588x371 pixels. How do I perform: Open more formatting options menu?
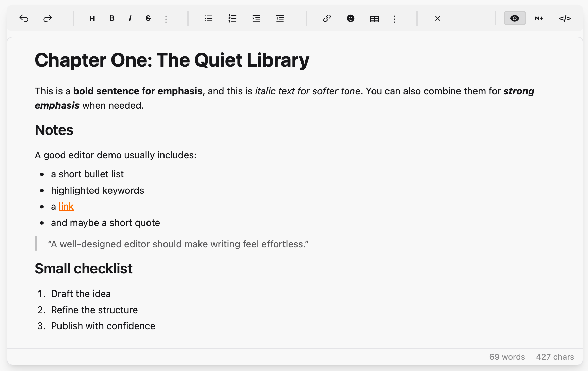[x=166, y=18]
